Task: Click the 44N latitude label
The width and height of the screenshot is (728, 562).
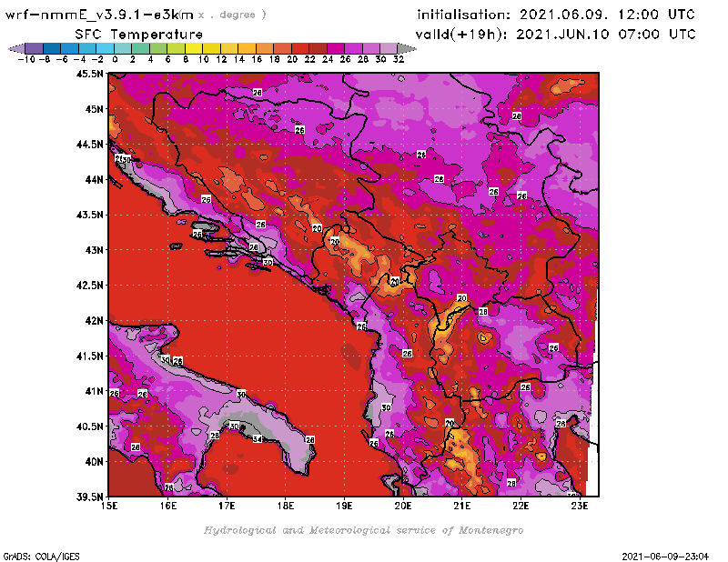Action: [x=95, y=179]
